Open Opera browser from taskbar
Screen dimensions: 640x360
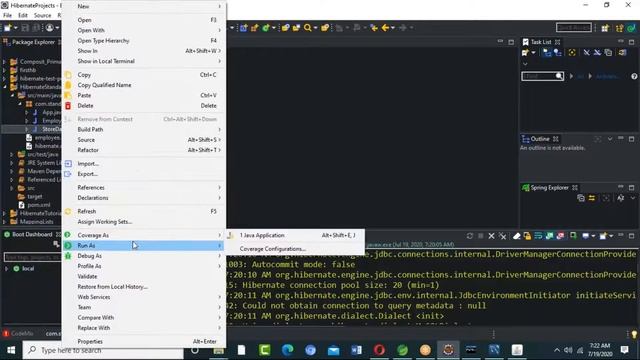379,350
